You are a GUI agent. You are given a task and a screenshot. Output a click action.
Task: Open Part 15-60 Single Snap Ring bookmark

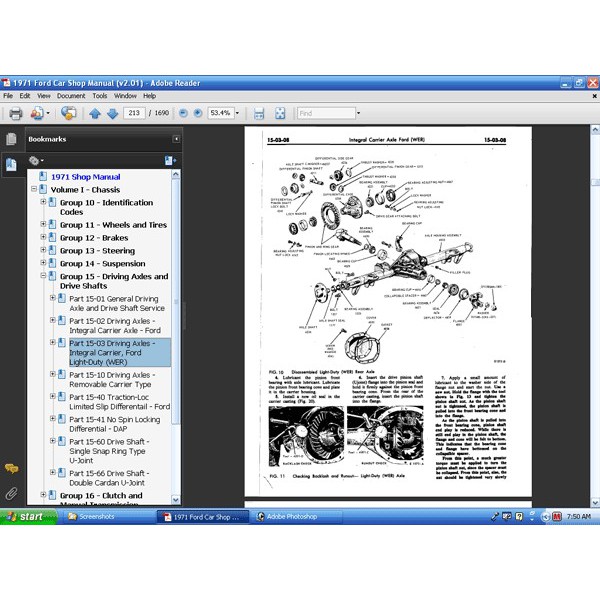pos(109,451)
